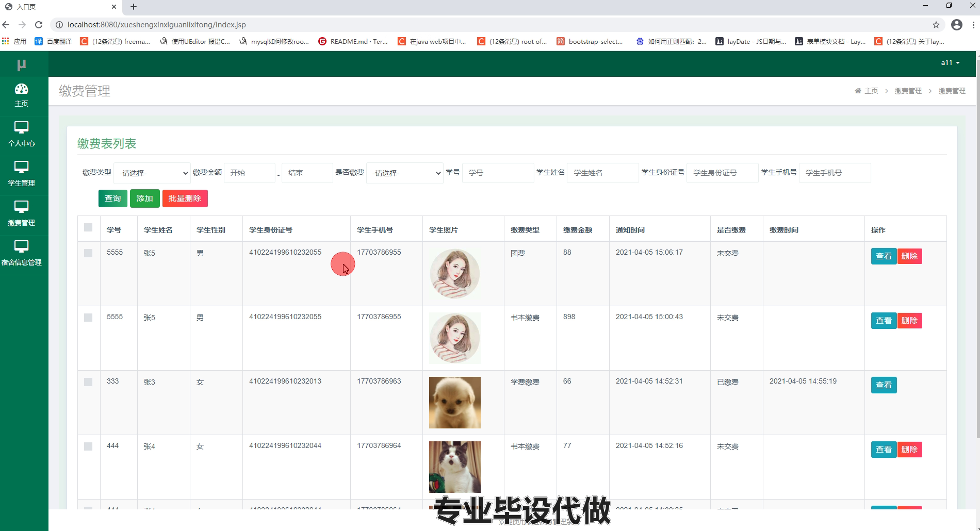The image size is (980, 531).
Task: Click the browser forward arrow
Action: tap(22, 25)
